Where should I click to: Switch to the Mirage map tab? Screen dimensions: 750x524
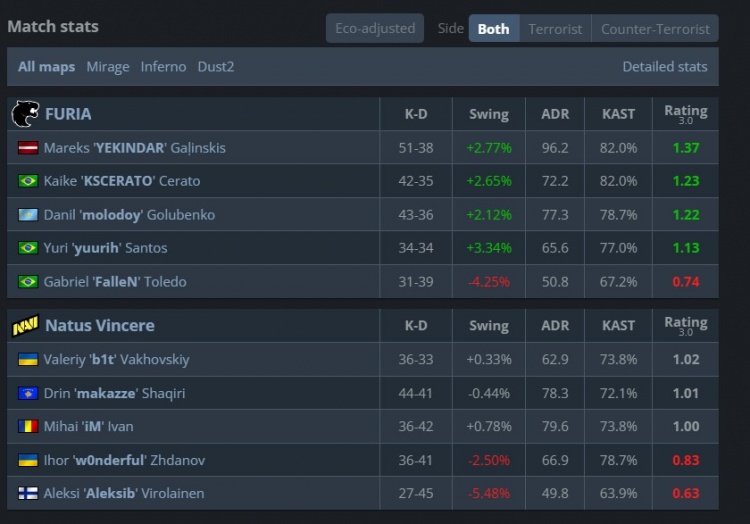coord(108,67)
